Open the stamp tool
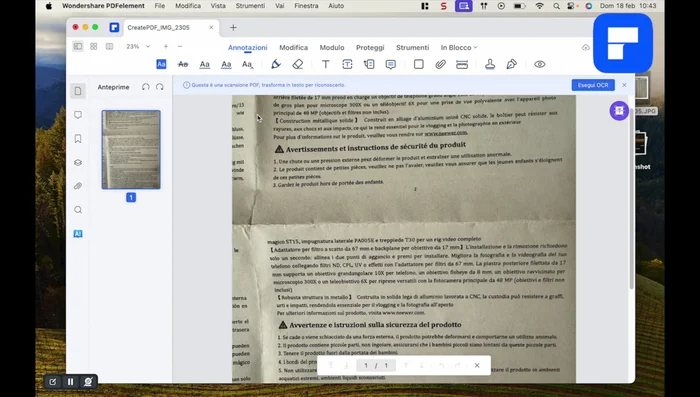 pos(490,64)
